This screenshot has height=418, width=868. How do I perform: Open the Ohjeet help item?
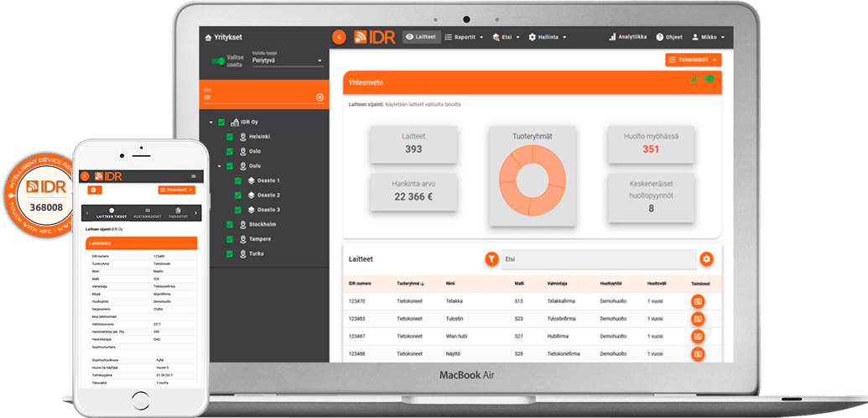pyautogui.click(x=668, y=37)
